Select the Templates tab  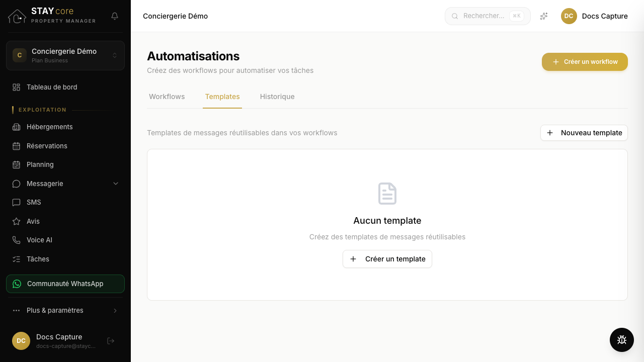[222, 97]
